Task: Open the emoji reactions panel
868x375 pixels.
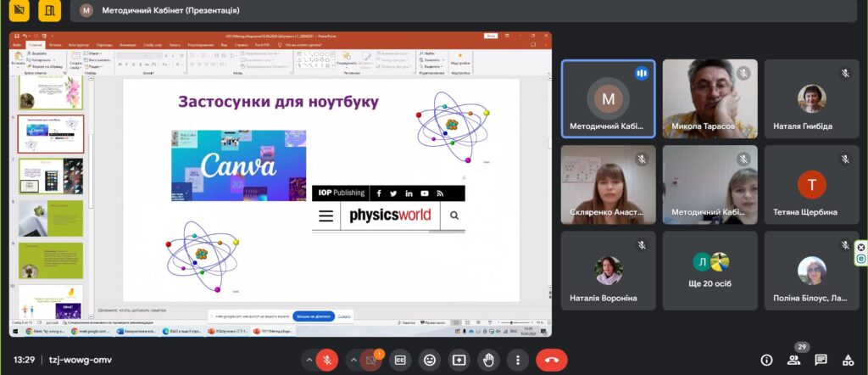Action: (430, 360)
